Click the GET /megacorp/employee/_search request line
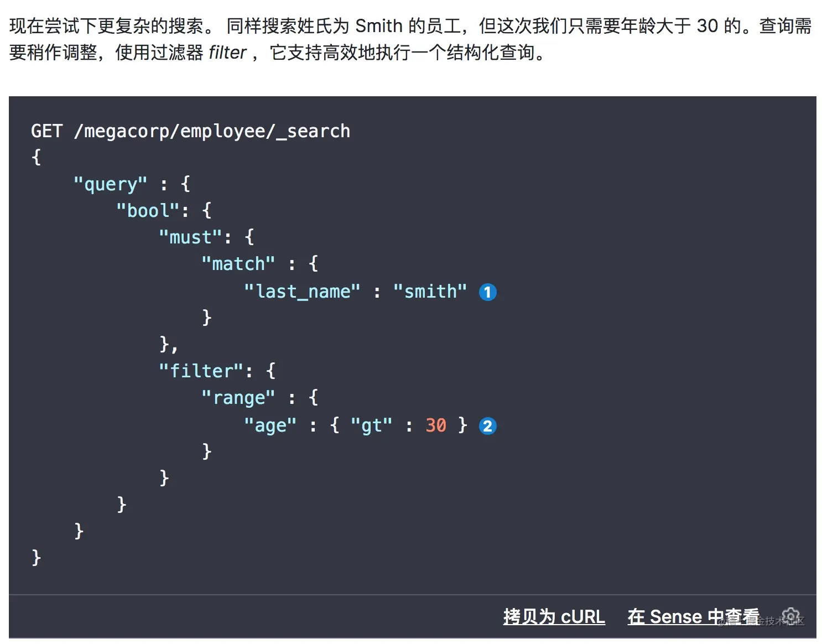The image size is (822, 644). [190, 131]
